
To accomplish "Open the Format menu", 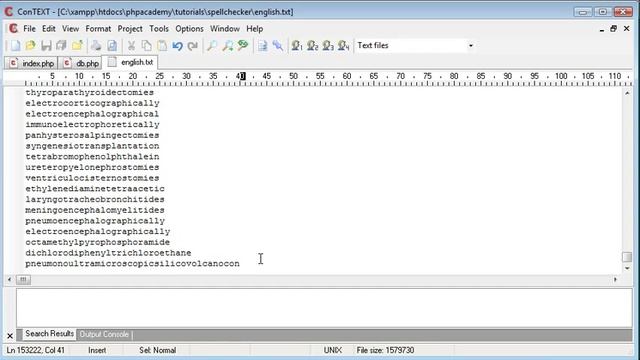I will [x=98, y=29].
